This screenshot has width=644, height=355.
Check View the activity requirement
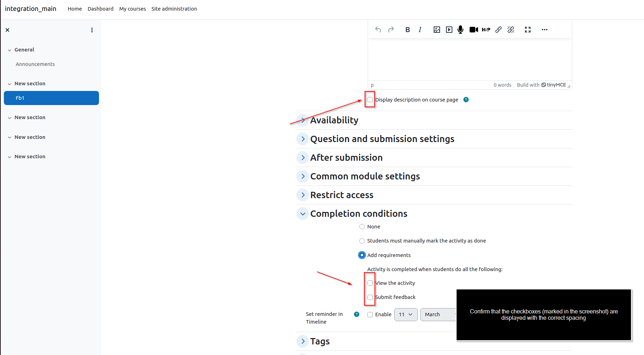tap(370, 283)
